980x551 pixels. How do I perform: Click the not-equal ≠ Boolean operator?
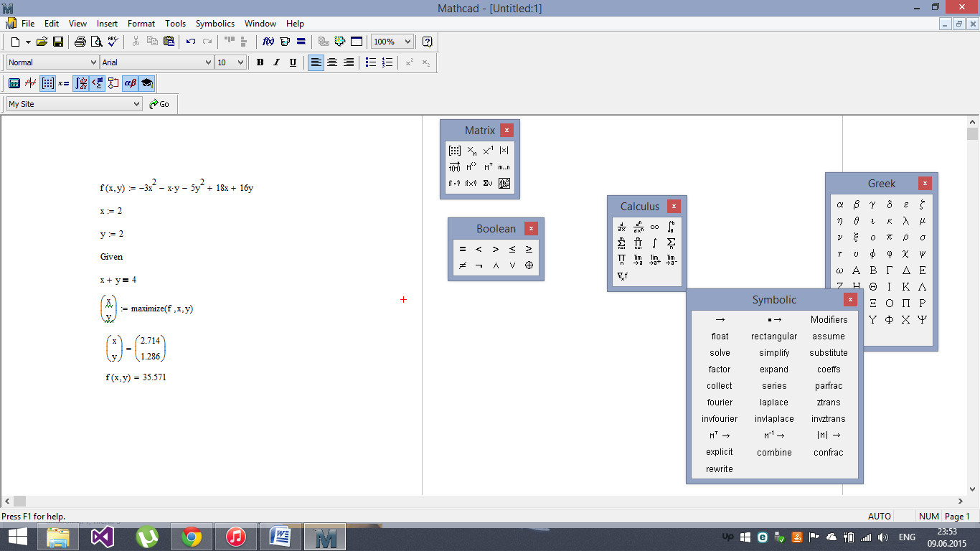coord(463,265)
